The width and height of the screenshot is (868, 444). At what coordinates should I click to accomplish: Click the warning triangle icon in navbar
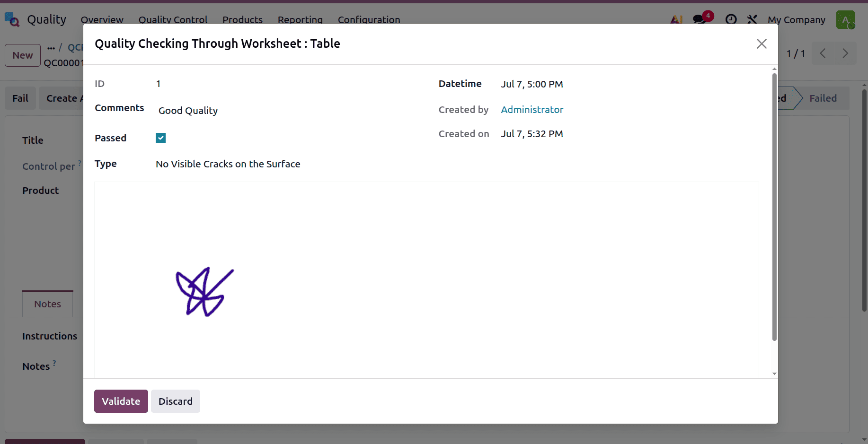(x=676, y=20)
